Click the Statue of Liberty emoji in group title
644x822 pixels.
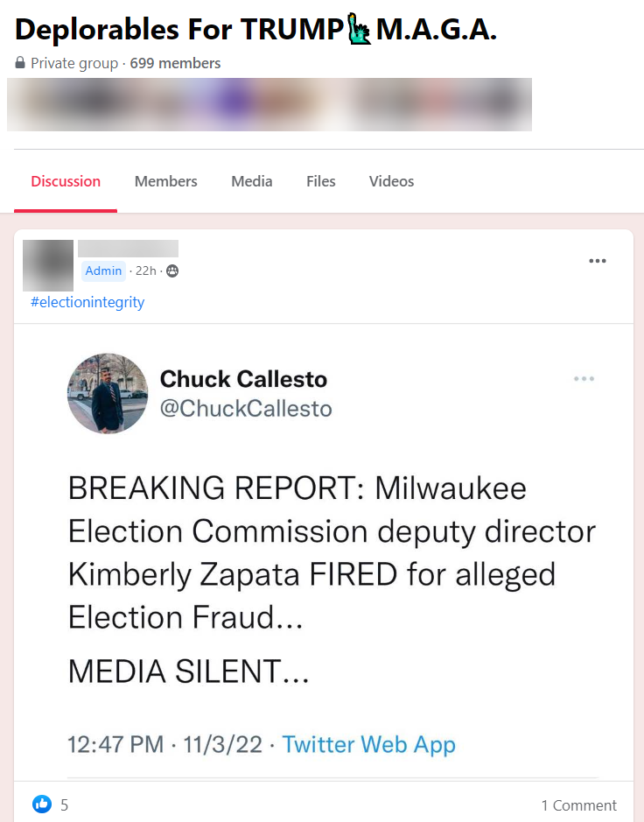[357, 27]
